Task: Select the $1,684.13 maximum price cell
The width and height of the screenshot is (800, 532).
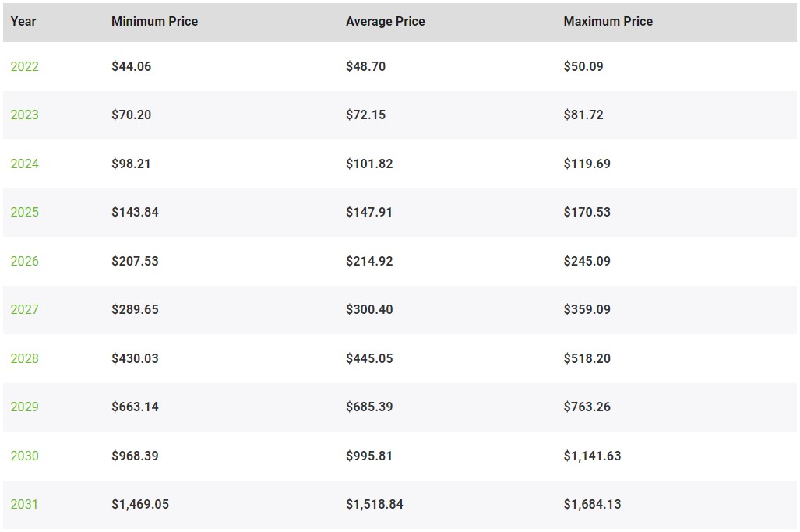Action: click(x=592, y=505)
